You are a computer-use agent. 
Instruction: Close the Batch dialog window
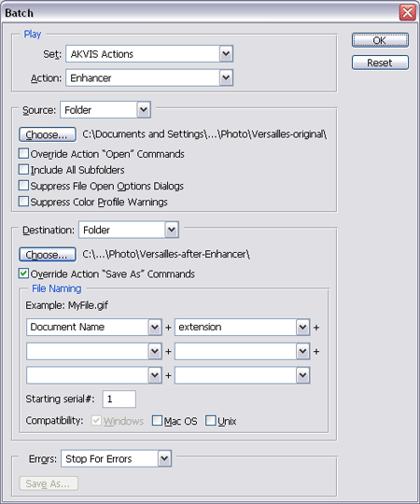click(408, 13)
